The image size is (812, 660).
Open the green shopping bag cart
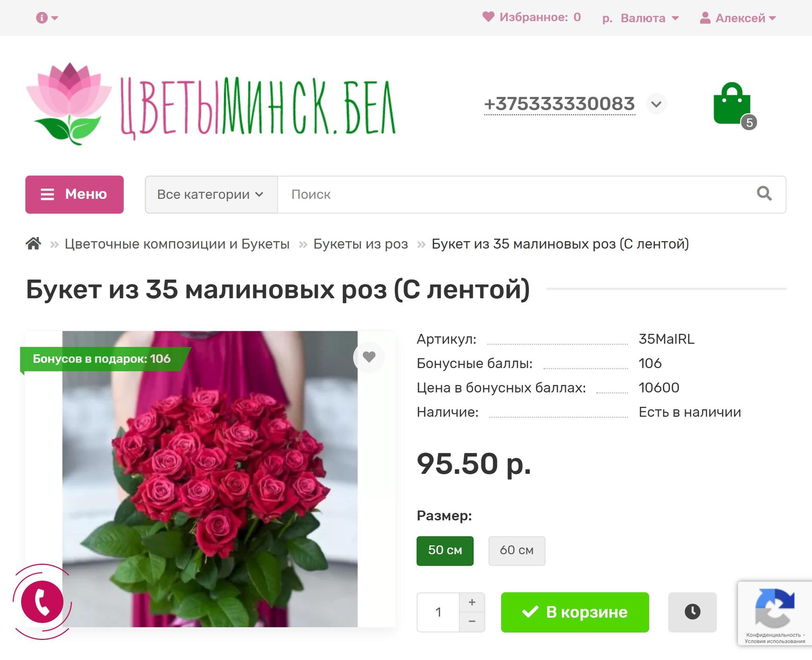(x=732, y=104)
